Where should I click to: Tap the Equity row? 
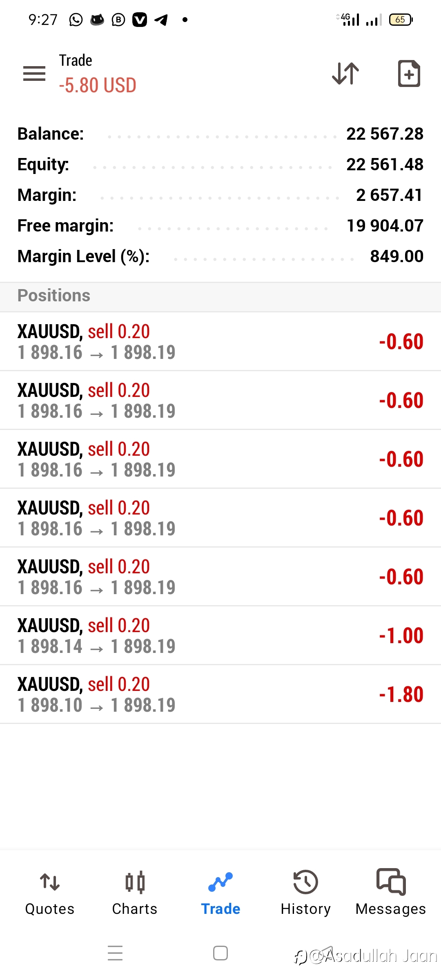(220, 165)
